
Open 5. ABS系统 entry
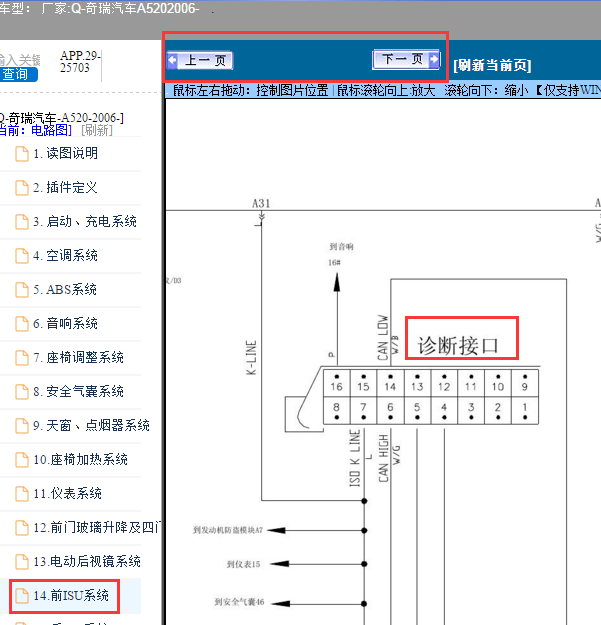[x=65, y=289]
